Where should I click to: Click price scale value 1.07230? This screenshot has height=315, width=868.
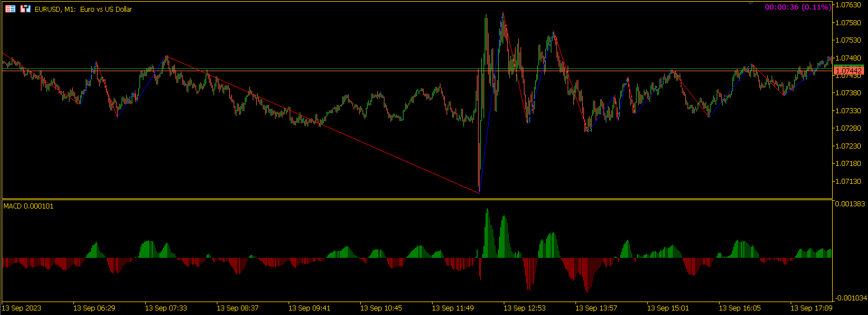(x=848, y=146)
